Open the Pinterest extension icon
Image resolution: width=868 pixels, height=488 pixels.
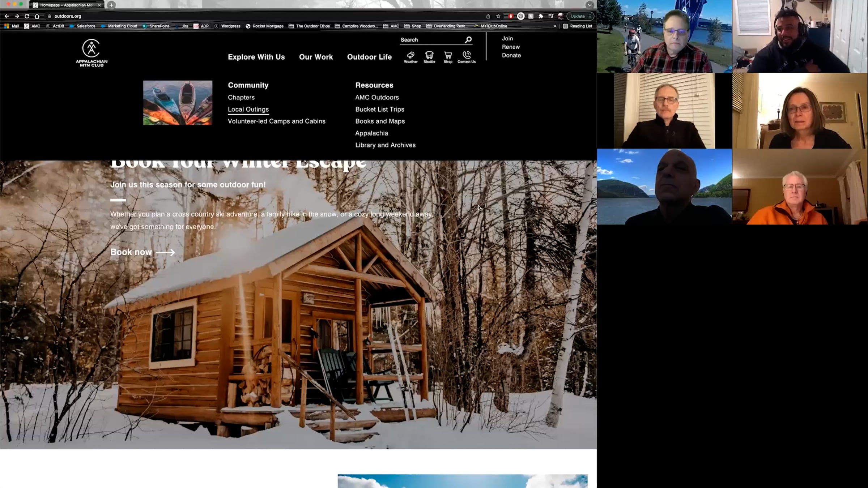520,16
